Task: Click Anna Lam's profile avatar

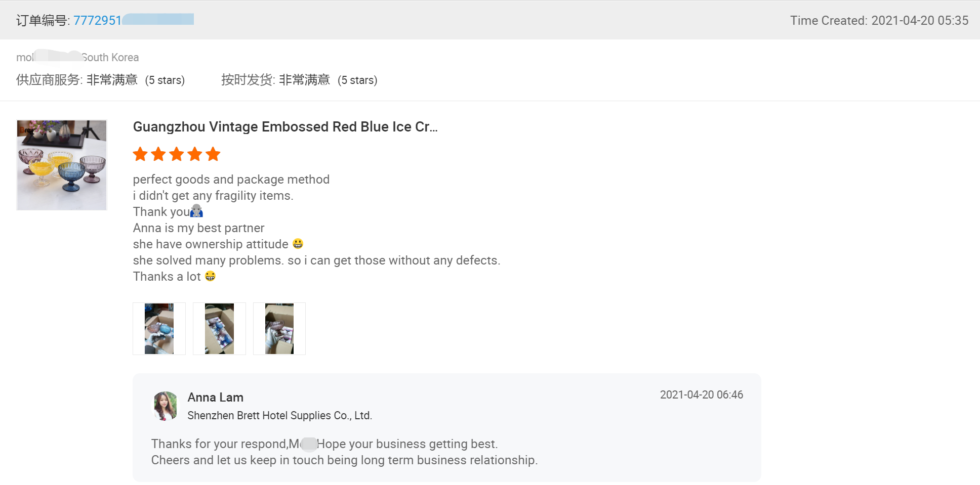Action: (x=166, y=406)
